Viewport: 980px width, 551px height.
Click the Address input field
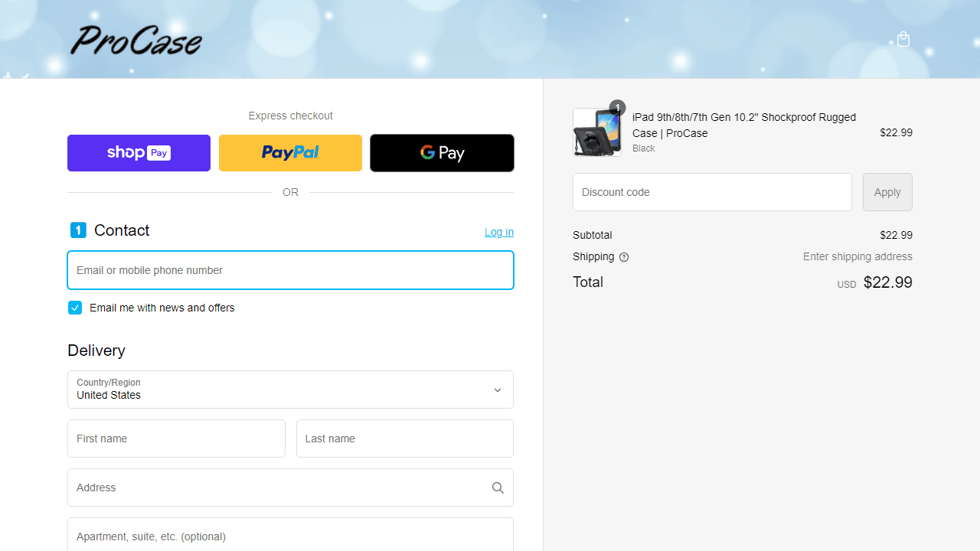point(290,487)
